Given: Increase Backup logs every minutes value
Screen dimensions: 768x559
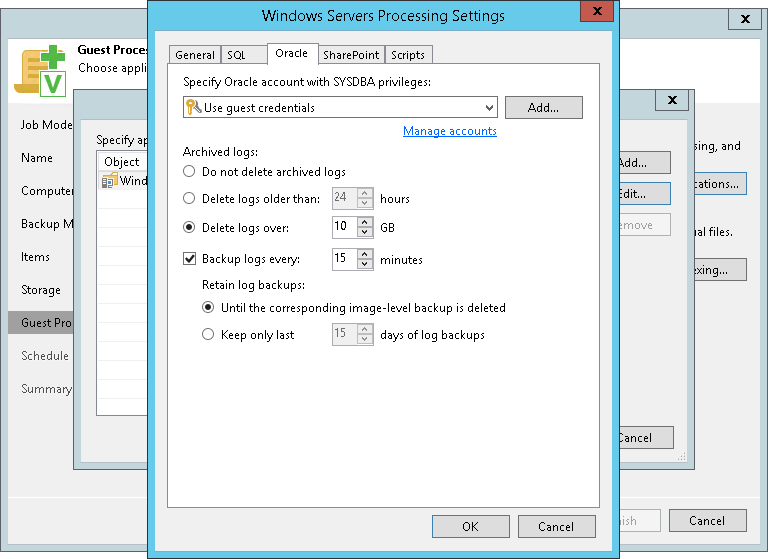Looking at the screenshot, I should (365, 254).
